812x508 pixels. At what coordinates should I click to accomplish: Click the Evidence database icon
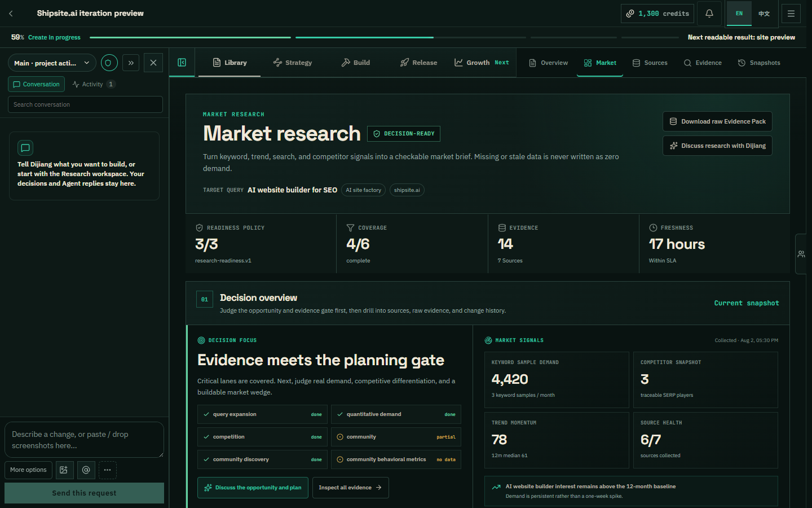click(x=502, y=228)
